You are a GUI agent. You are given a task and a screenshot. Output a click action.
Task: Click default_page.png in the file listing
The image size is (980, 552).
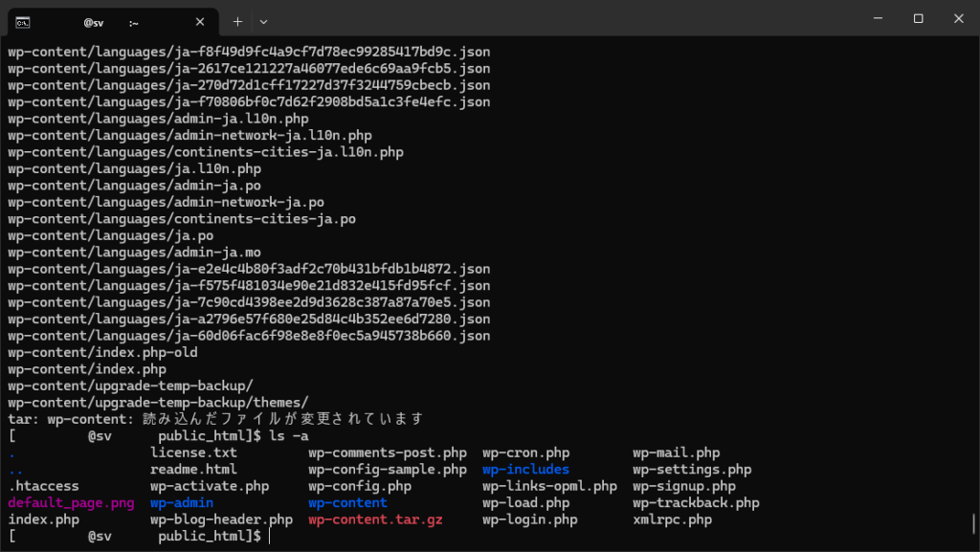[71, 503]
